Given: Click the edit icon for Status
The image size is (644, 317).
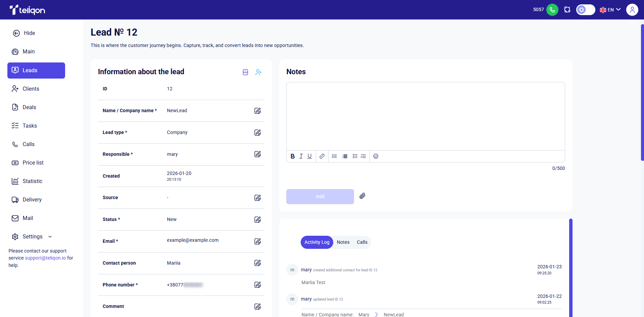Looking at the screenshot, I should click(257, 220).
